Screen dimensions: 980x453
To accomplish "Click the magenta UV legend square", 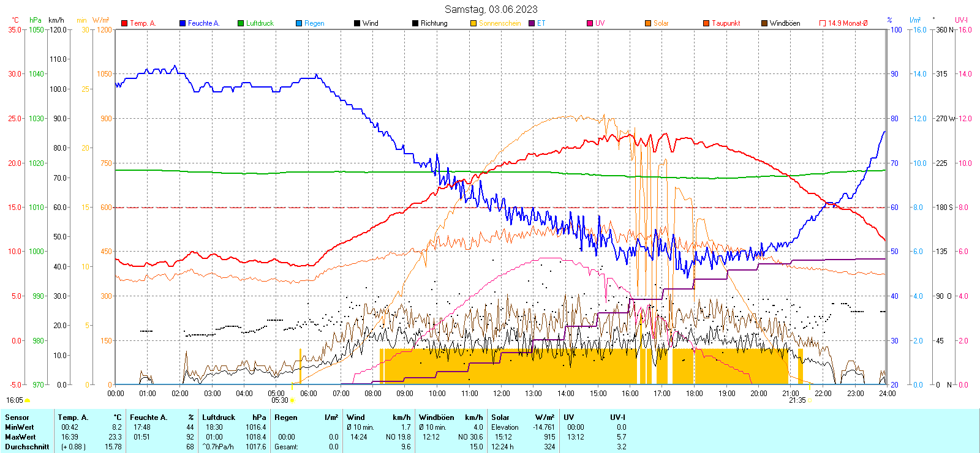I will point(590,23).
